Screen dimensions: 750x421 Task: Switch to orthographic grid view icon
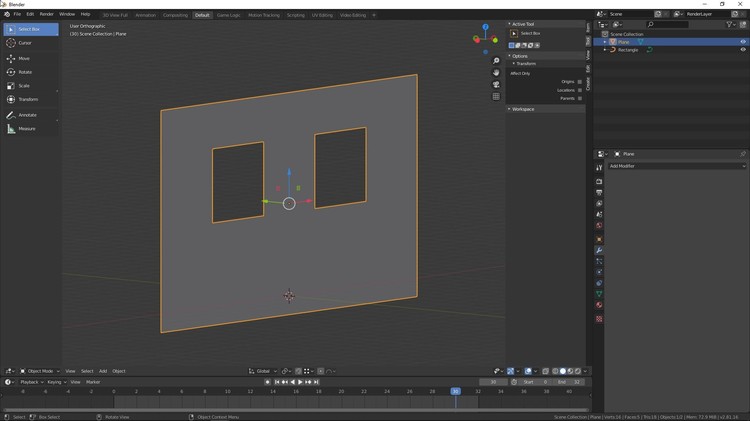point(496,97)
